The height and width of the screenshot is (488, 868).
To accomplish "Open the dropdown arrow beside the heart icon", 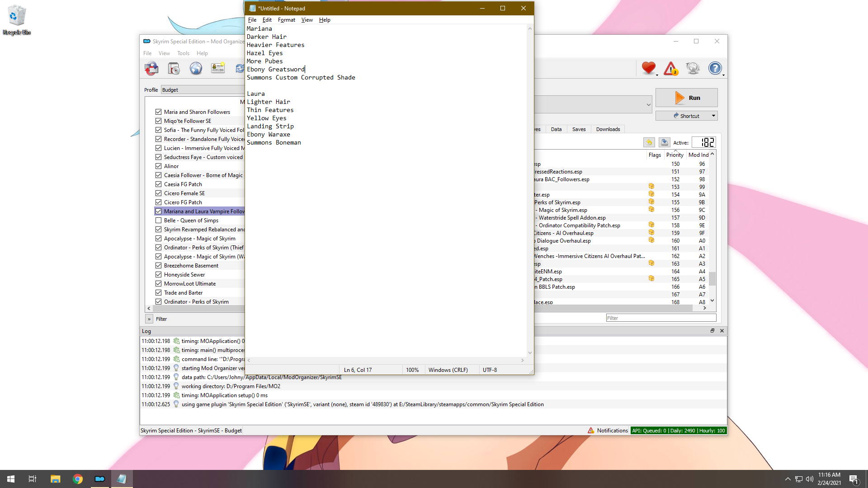I will click(x=657, y=75).
